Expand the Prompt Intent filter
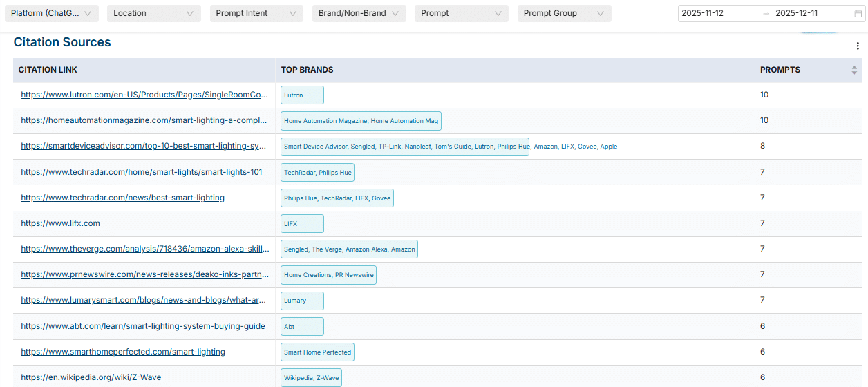This screenshot has height=387, width=868. click(x=256, y=13)
